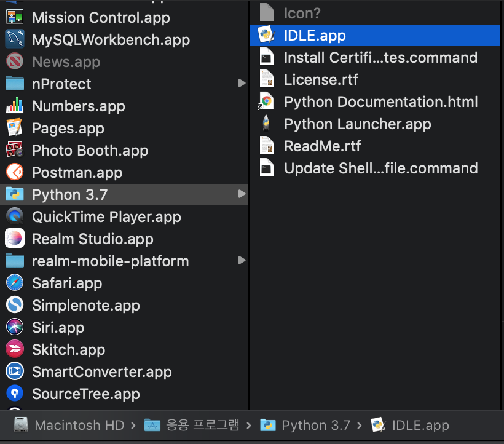Click the QuickTime Player icon
This screenshot has width=504, height=444.
click(x=15, y=216)
